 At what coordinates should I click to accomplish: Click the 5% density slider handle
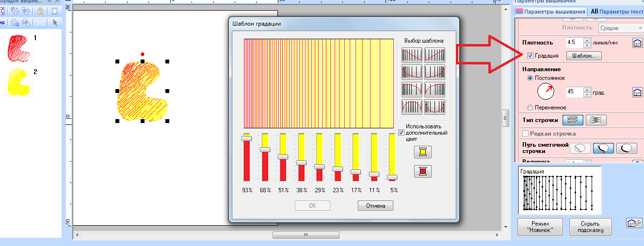[392, 177]
